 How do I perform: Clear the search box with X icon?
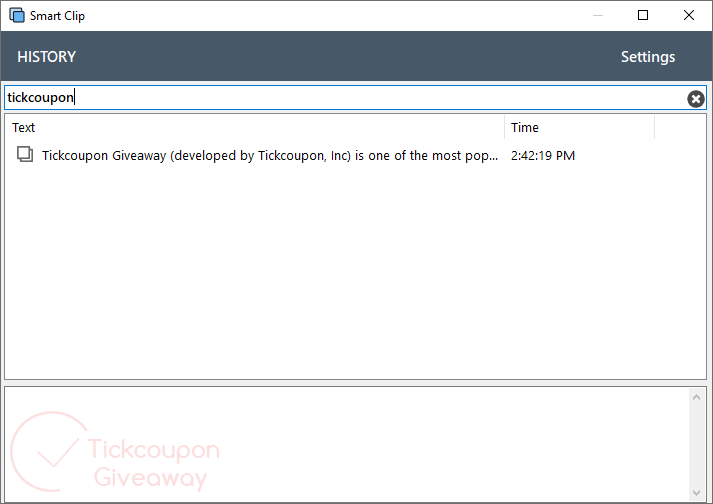point(695,99)
